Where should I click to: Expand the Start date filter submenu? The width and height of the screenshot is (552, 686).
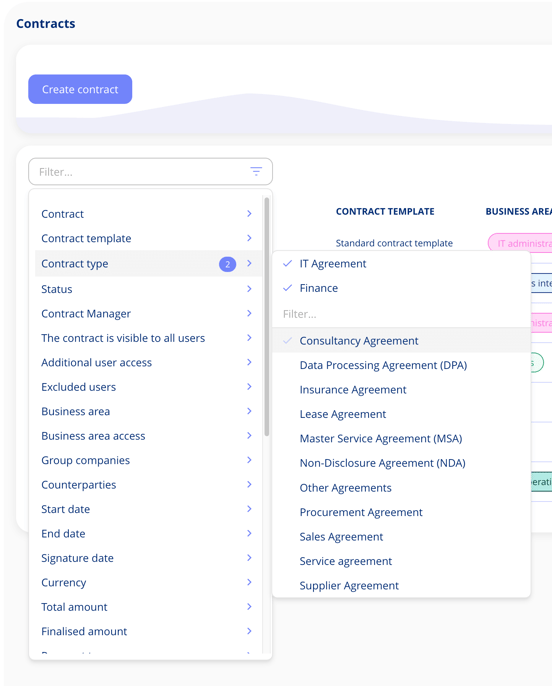pyautogui.click(x=148, y=509)
